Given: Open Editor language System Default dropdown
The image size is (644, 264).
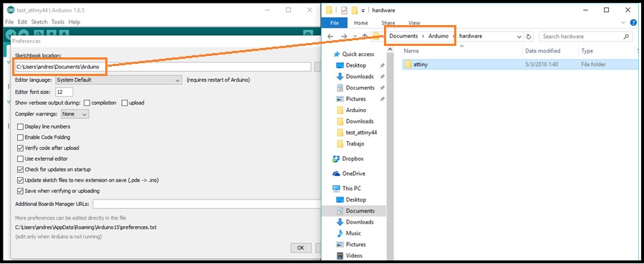Looking at the screenshot, I should pyautogui.click(x=119, y=80).
